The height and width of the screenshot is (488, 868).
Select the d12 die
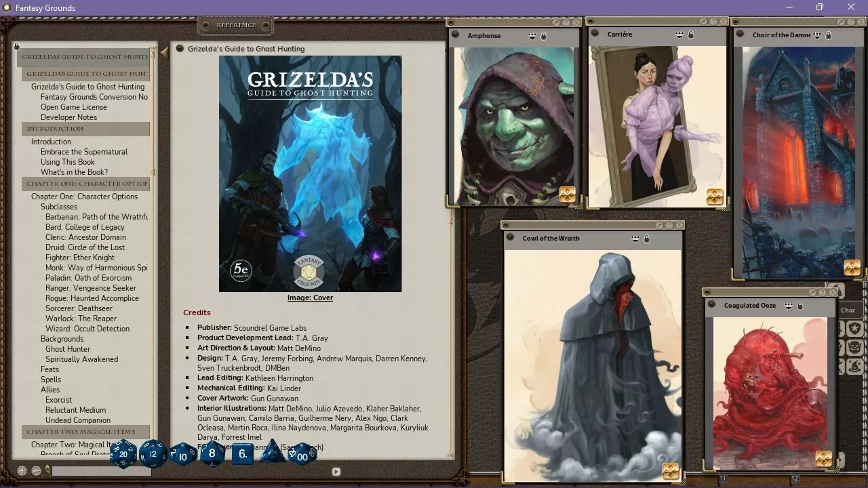(x=153, y=453)
